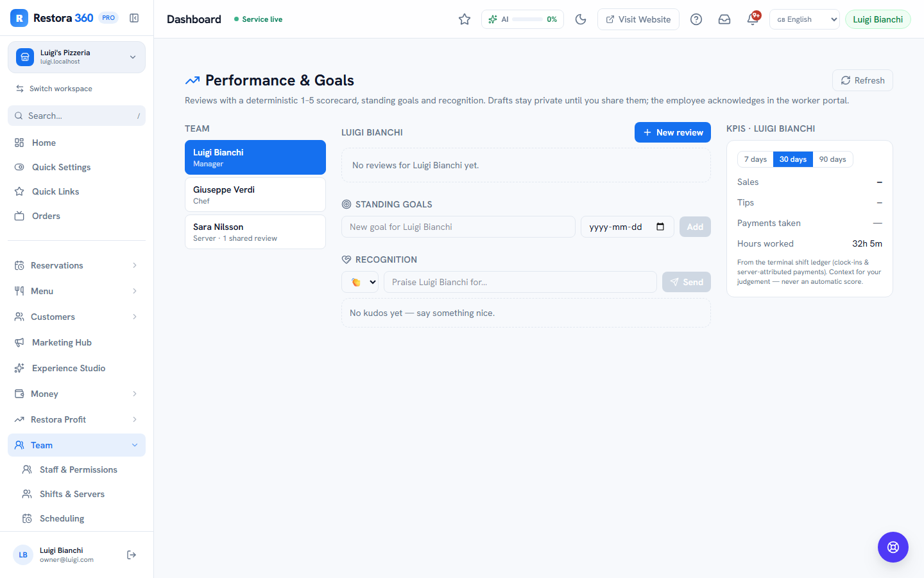Favorite this page with star icon
This screenshot has width=924, height=578.
pos(465,19)
